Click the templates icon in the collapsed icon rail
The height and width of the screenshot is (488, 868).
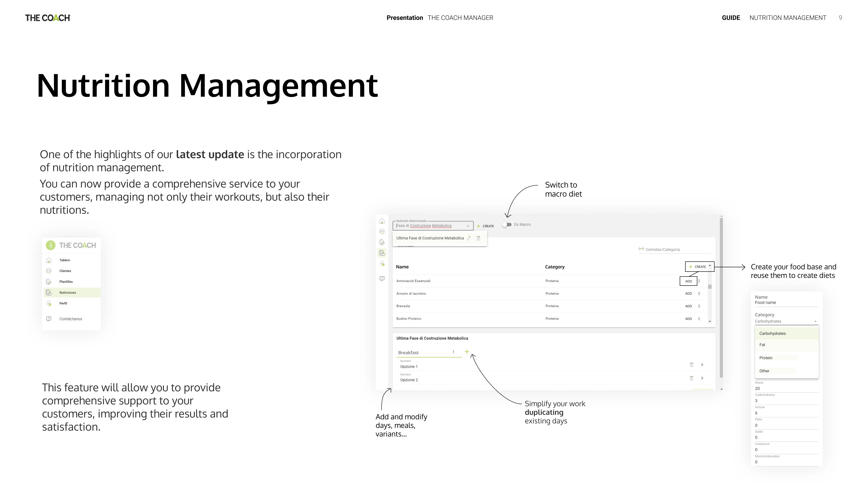click(382, 242)
